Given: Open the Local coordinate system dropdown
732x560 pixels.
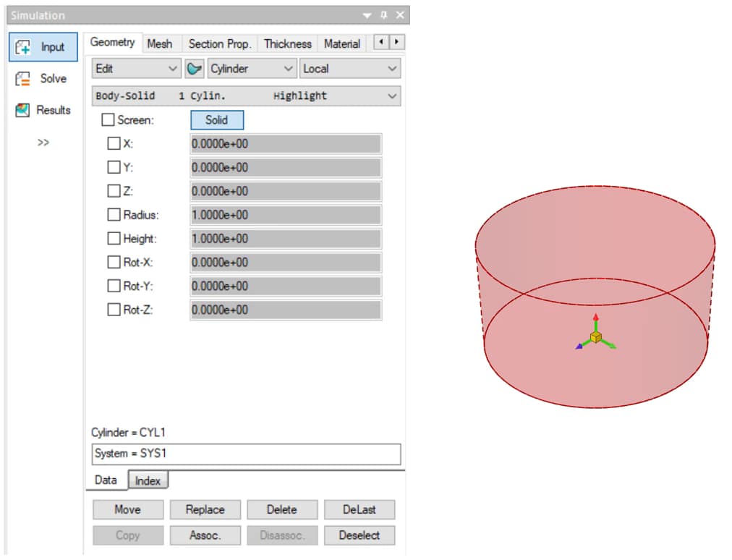Looking at the screenshot, I should tap(350, 69).
